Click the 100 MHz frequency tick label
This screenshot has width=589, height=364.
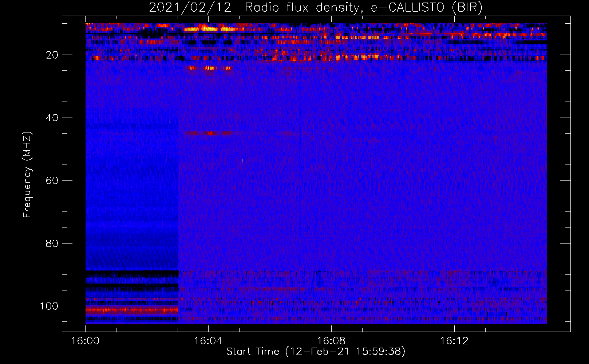pyautogui.click(x=49, y=306)
